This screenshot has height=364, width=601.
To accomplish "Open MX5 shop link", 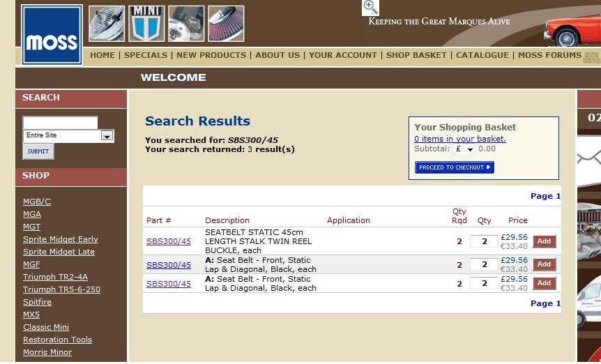I will coord(31,314).
